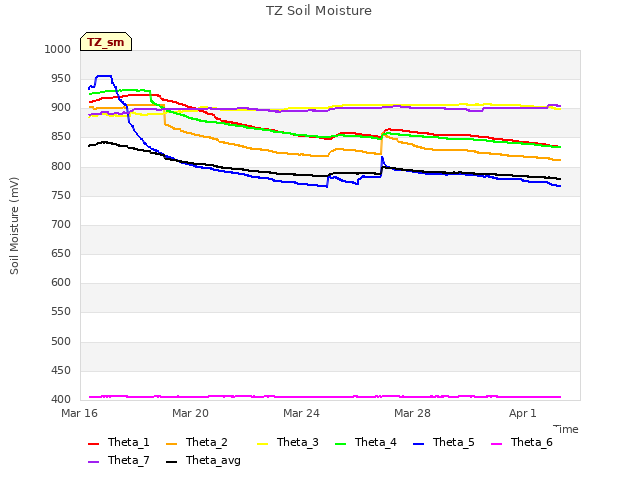Click the 900 y-axis tick label
Image resolution: width=640 pixels, height=480 pixels.
click(61, 108)
